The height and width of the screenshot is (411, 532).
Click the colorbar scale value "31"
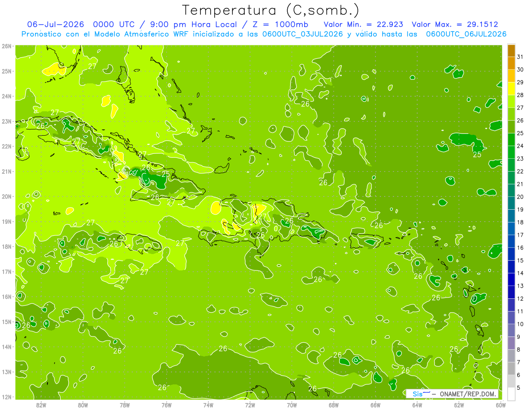[520, 57]
